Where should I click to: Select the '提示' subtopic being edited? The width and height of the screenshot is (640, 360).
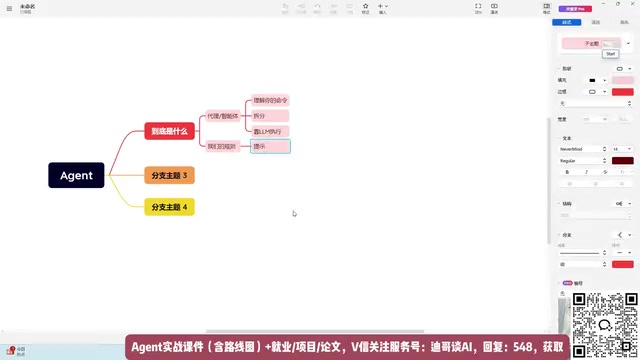click(270, 146)
